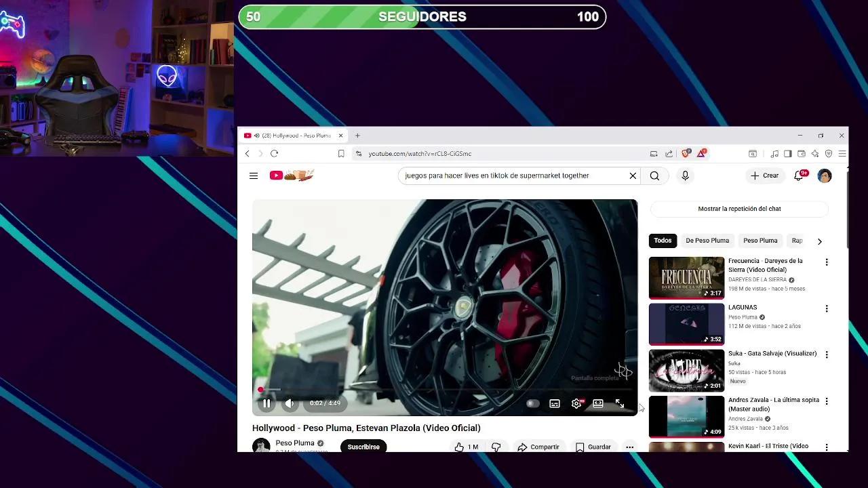This screenshot has width=868, height=488.
Task: Open the Peso Pluma channel name
Action: (295, 443)
